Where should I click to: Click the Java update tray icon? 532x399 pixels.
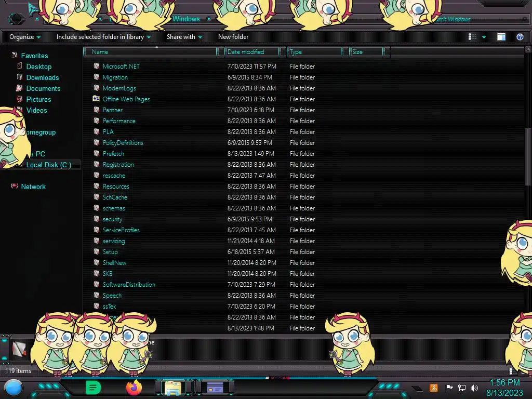tap(434, 388)
